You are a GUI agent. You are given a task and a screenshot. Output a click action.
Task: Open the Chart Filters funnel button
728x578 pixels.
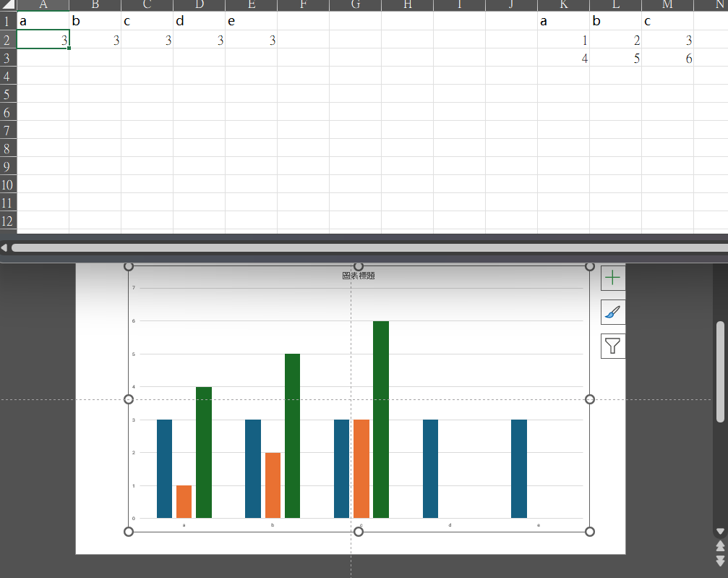click(x=612, y=346)
